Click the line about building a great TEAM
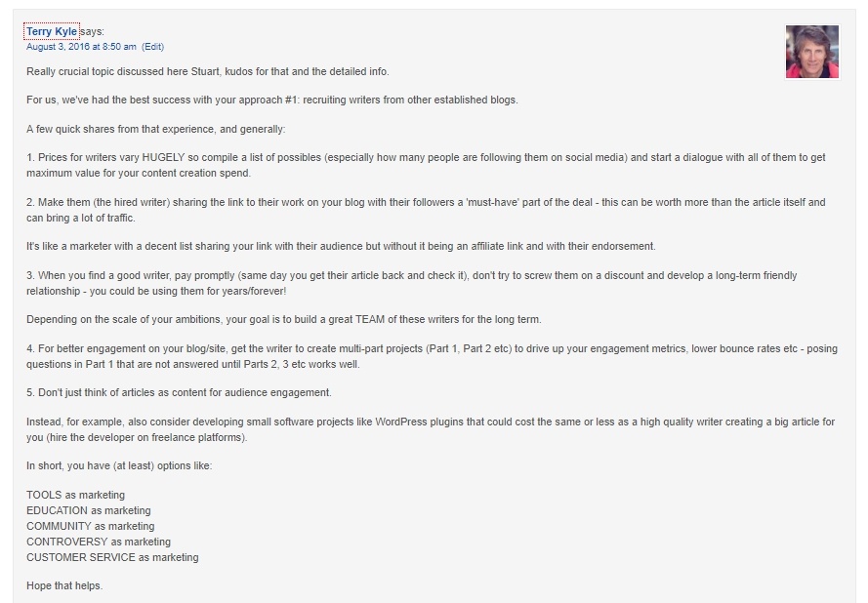The height and width of the screenshot is (603, 868). (283, 319)
